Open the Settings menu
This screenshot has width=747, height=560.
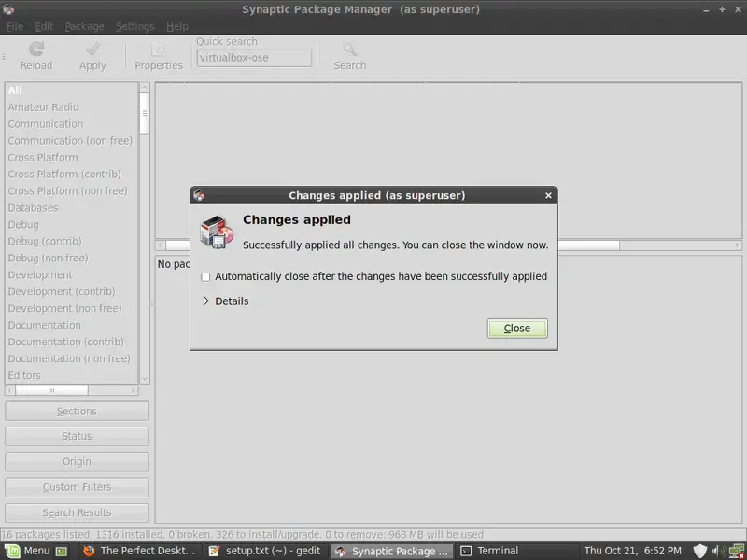click(134, 26)
